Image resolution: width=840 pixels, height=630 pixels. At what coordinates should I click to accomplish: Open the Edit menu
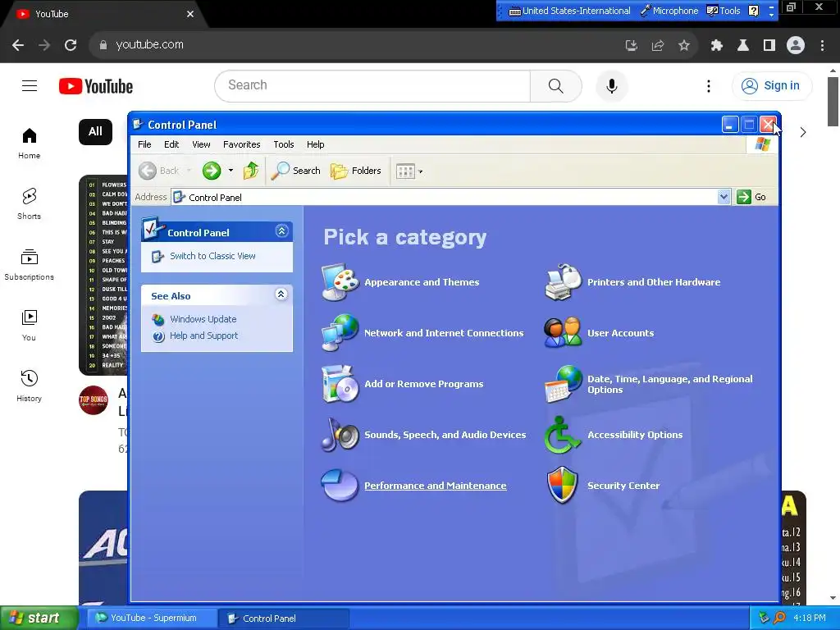(171, 144)
